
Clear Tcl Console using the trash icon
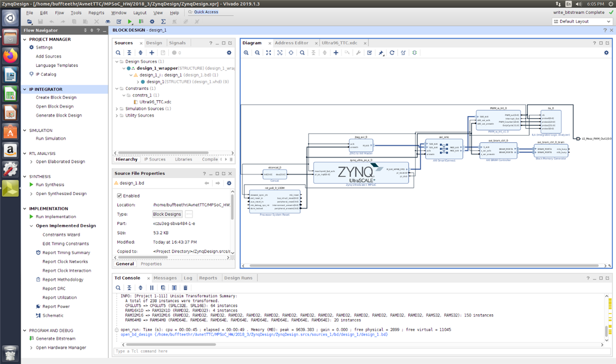pos(185,288)
